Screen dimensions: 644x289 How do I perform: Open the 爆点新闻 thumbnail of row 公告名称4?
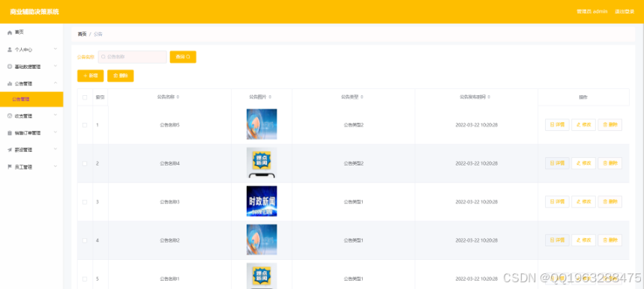(262, 162)
